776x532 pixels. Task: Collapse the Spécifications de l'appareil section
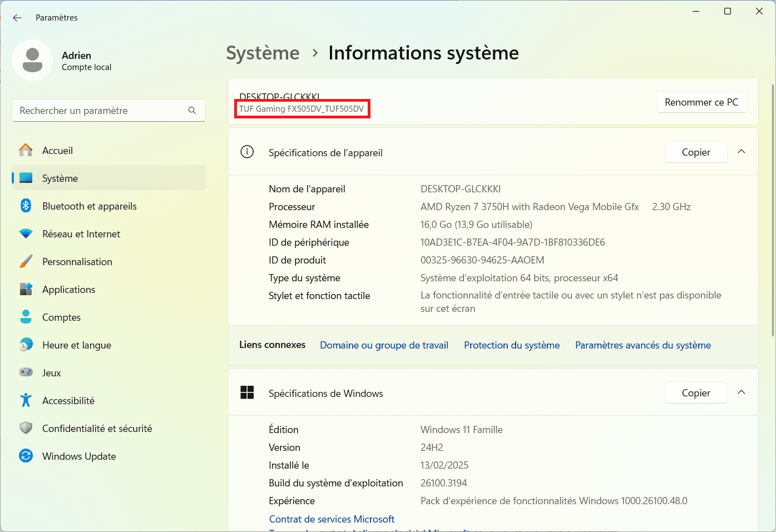coord(741,152)
